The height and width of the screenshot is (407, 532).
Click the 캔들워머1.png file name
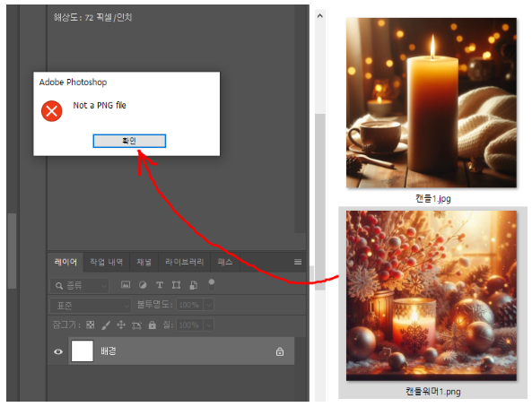pyautogui.click(x=433, y=392)
